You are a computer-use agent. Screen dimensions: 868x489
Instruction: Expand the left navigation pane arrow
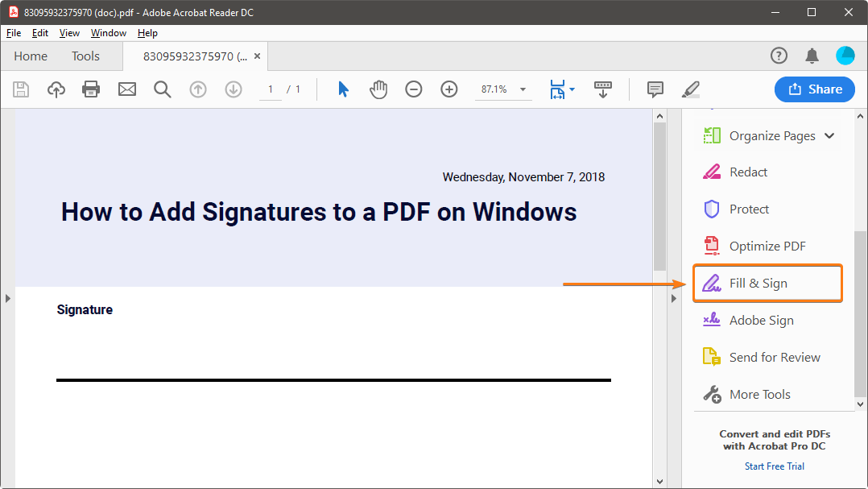(7, 297)
